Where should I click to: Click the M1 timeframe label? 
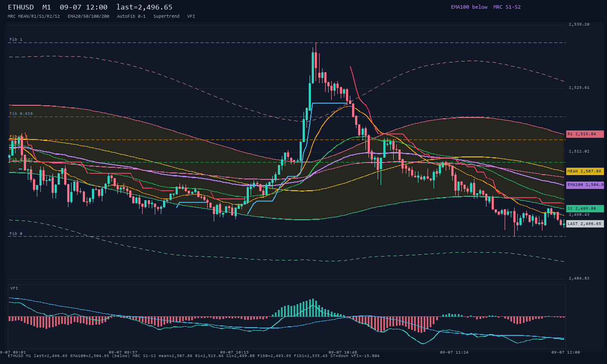point(47,7)
